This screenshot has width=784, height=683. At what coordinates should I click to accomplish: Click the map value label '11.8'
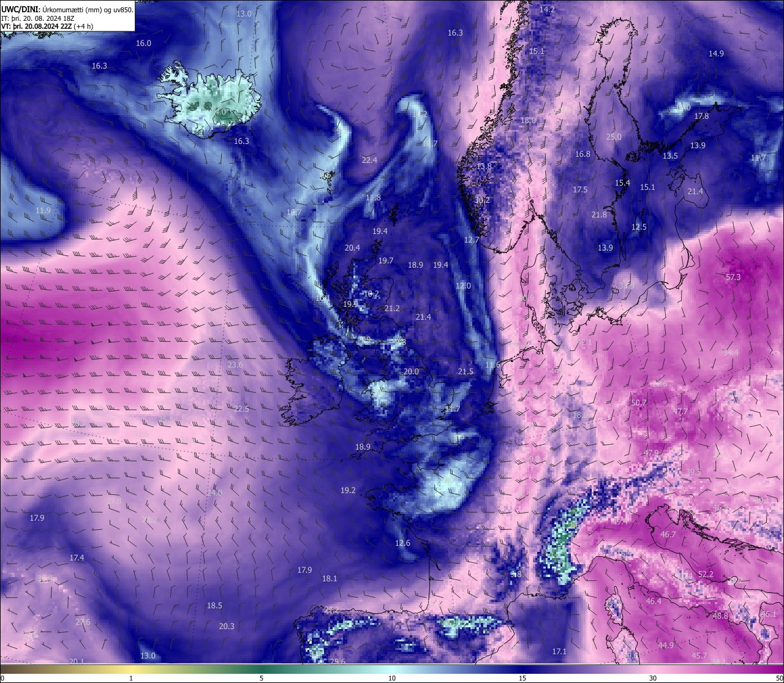click(373, 198)
